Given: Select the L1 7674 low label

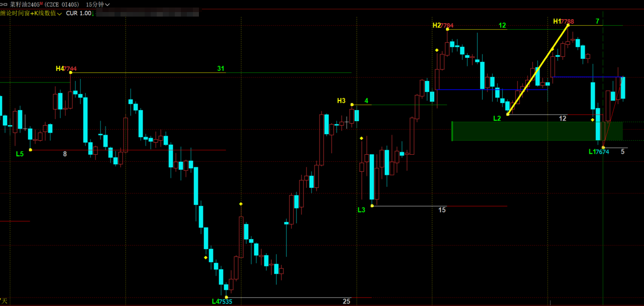Looking at the screenshot, I should 599,152.
